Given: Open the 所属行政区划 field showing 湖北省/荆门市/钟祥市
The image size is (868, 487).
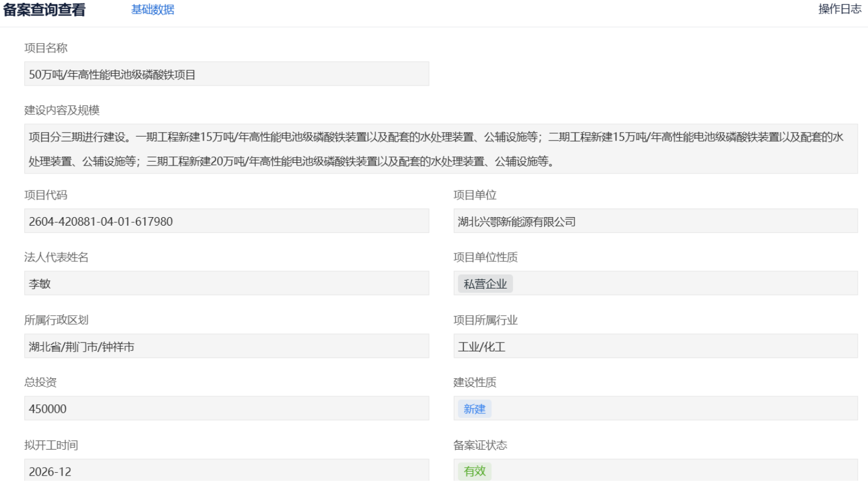Looking at the screenshot, I should (226, 346).
